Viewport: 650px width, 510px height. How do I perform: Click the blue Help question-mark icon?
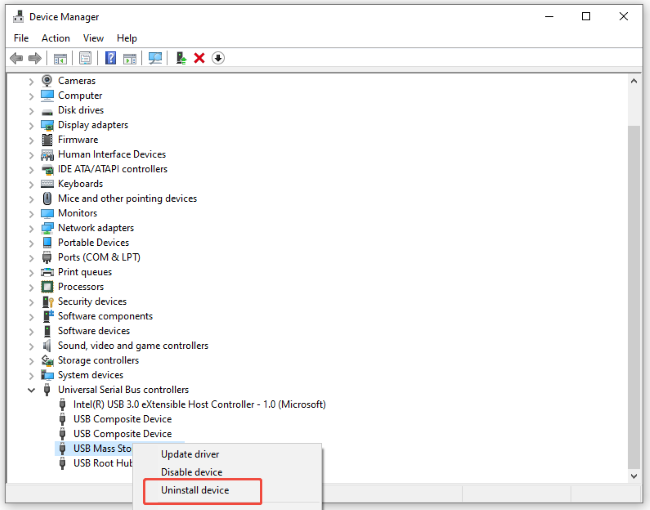pos(110,58)
